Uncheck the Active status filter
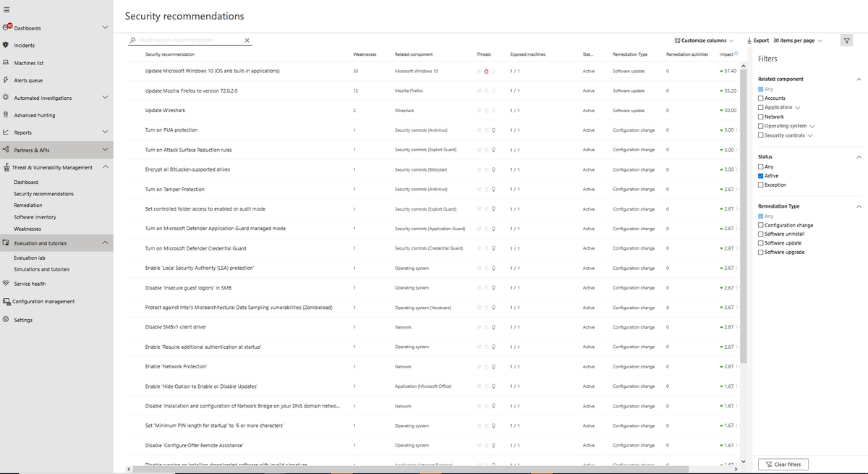868x474 pixels. click(x=760, y=176)
